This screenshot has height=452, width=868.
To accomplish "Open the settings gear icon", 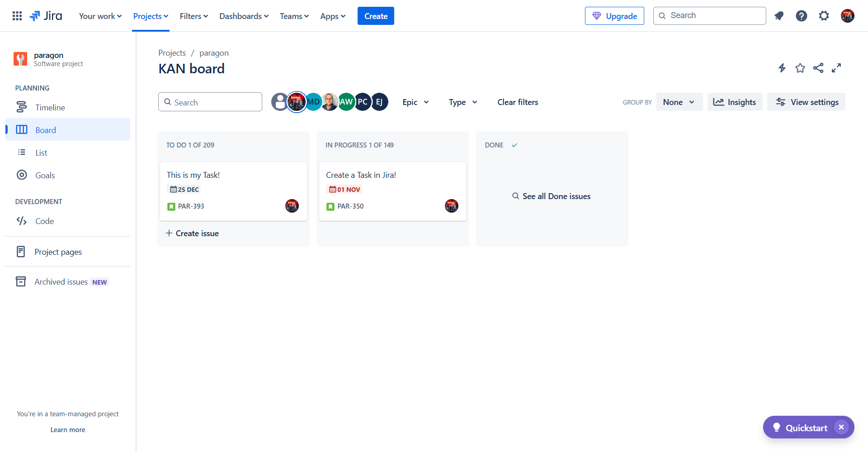I will [824, 16].
